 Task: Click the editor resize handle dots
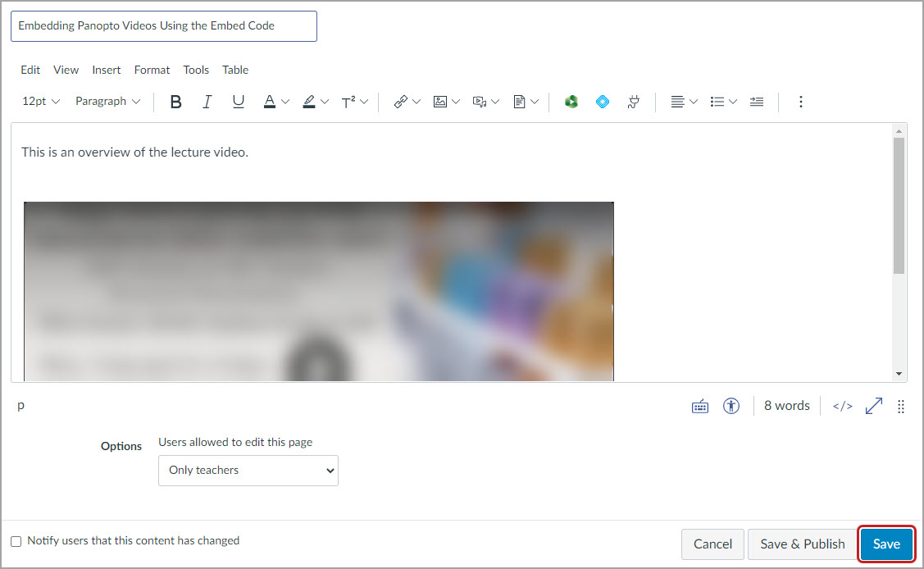[901, 407]
